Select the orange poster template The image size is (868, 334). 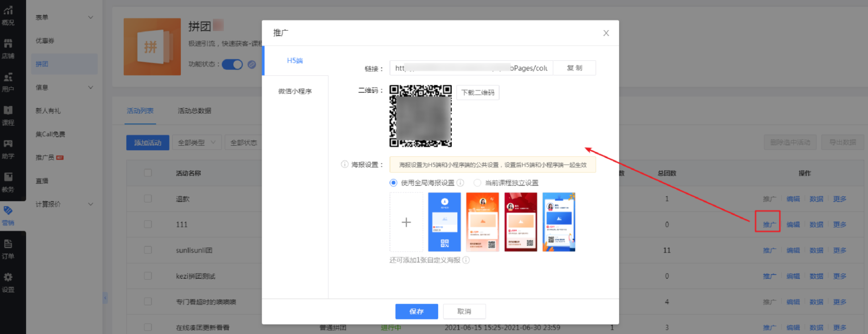[482, 222]
